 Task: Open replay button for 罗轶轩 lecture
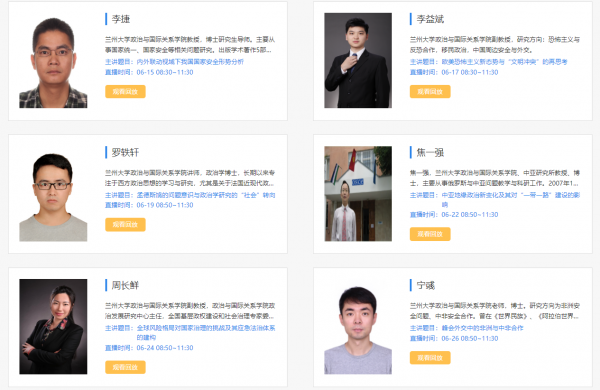point(125,224)
